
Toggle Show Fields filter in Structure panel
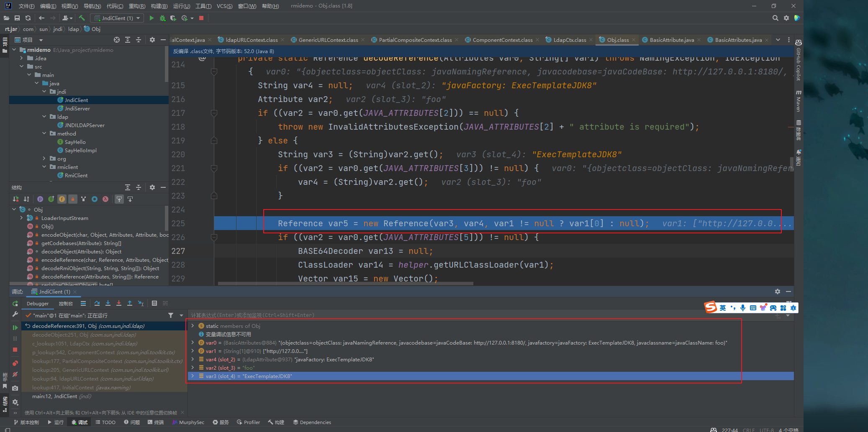point(62,199)
